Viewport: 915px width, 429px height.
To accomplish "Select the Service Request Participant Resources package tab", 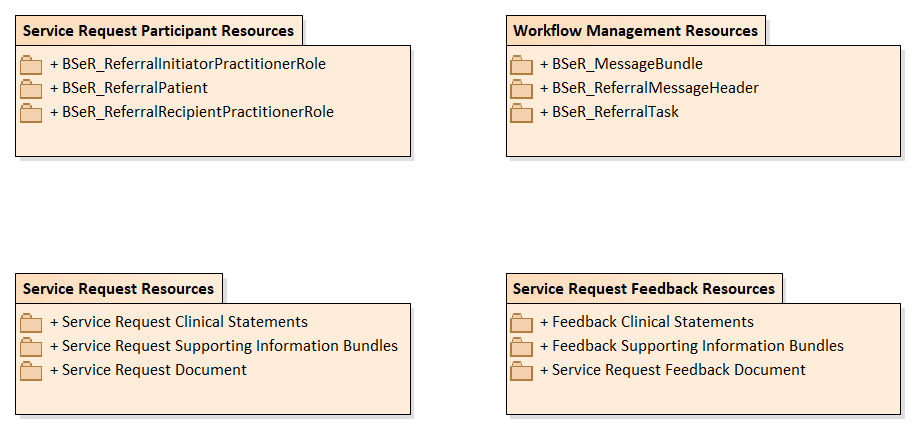I will [x=159, y=30].
